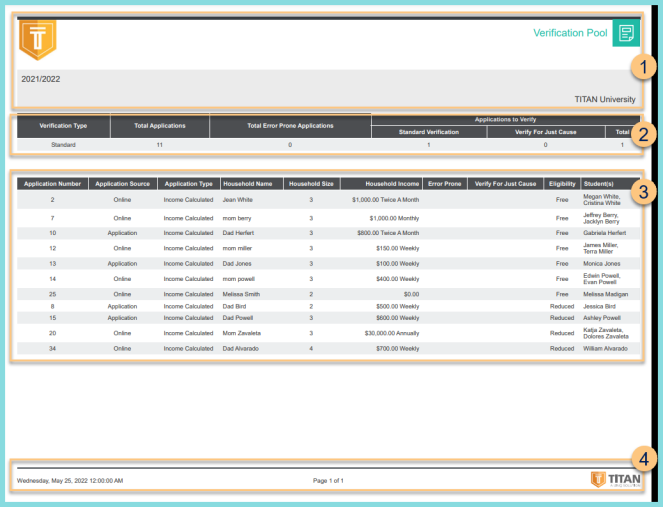Click income $700.00 Weekly
Screen dimensions: 663x507
[x=397, y=349]
